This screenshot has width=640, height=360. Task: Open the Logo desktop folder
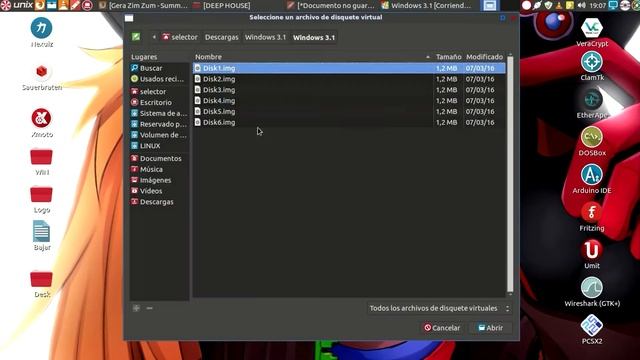(42, 199)
